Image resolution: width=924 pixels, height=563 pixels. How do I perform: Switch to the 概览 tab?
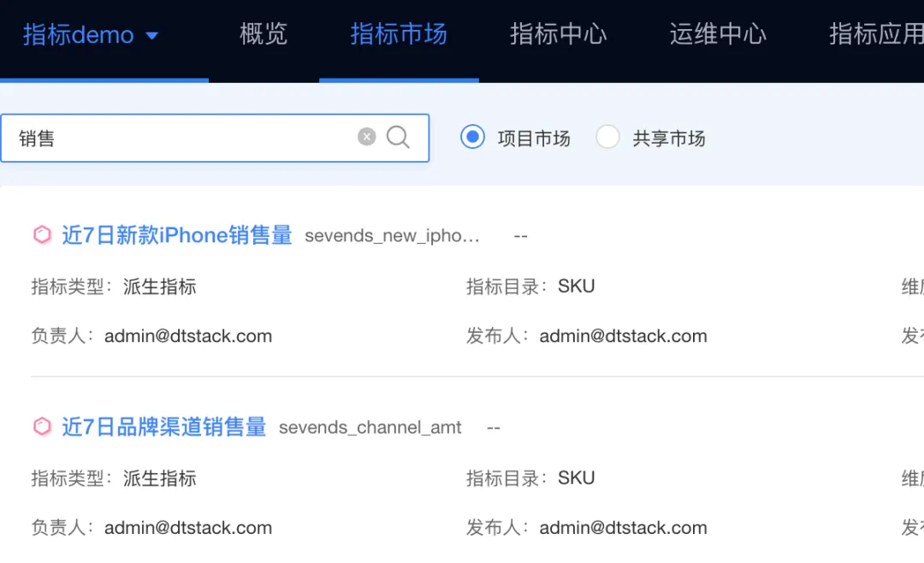click(264, 34)
